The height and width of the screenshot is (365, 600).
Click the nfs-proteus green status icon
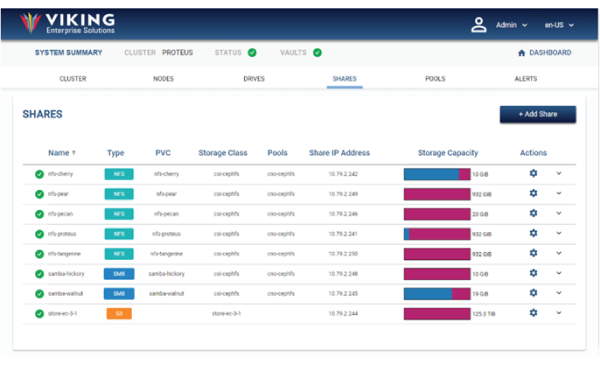(x=39, y=234)
